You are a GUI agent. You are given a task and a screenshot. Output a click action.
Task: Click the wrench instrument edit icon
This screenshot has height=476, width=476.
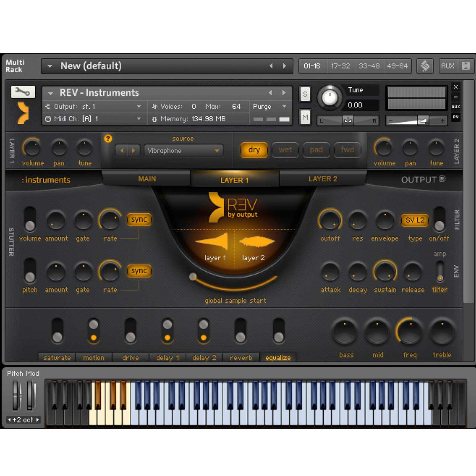pyautogui.click(x=23, y=92)
